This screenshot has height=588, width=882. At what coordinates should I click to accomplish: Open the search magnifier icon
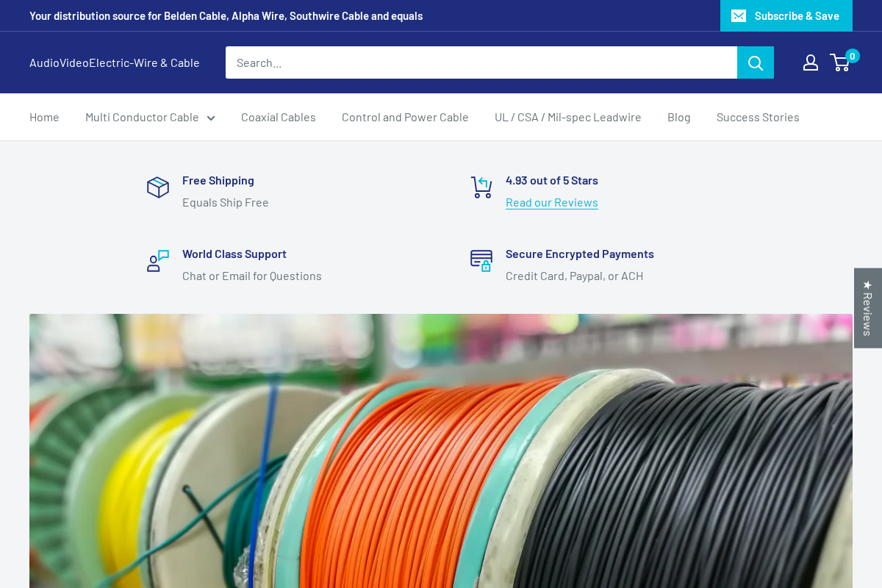[x=755, y=62]
